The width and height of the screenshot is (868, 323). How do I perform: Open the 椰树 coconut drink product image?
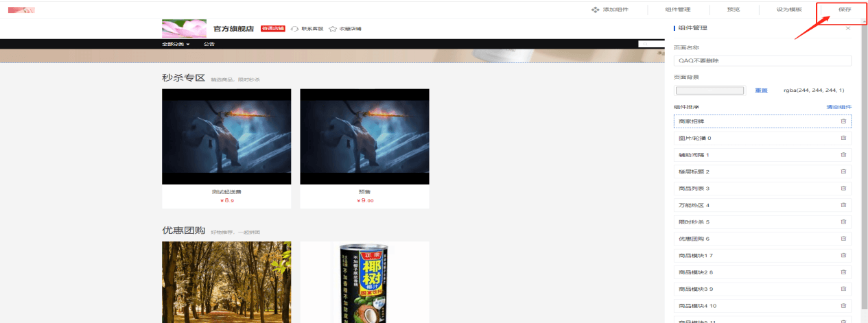364,282
